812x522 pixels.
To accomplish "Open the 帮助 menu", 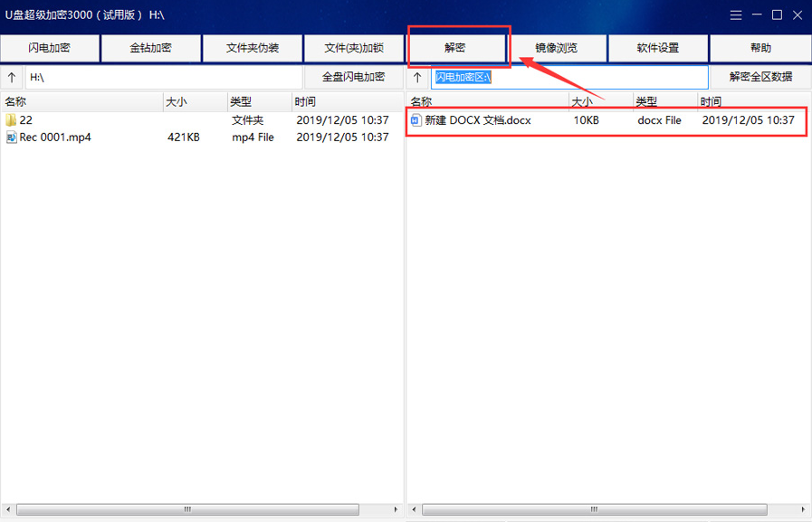I will [x=760, y=48].
